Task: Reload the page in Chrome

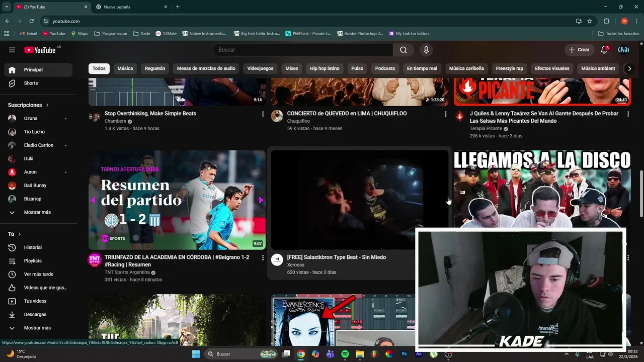Action: pyautogui.click(x=31, y=21)
